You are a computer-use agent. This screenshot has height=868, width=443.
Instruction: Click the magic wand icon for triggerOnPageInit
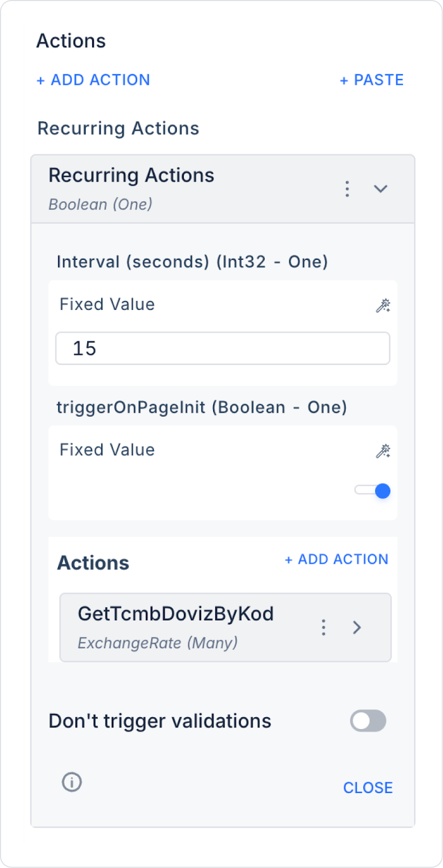click(383, 451)
